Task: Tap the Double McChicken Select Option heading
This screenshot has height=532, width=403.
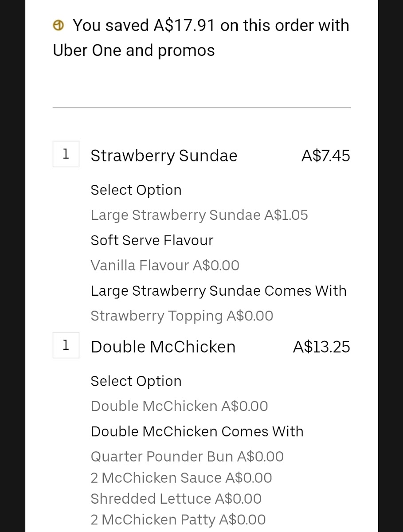Action: [x=136, y=381]
